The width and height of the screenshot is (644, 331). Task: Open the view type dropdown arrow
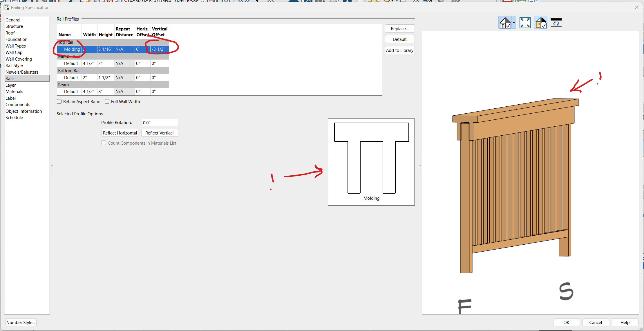[x=514, y=23]
